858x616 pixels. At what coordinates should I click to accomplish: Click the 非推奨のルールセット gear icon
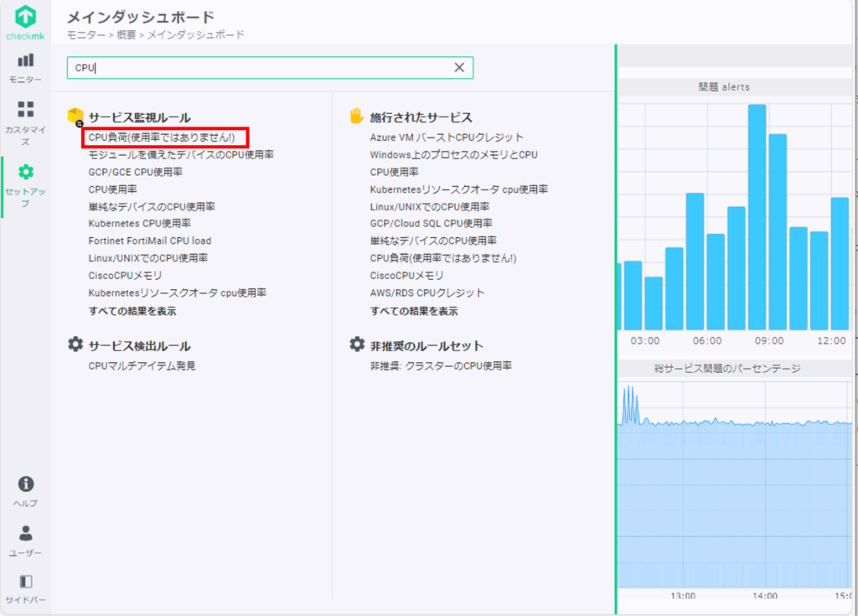click(357, 344)
